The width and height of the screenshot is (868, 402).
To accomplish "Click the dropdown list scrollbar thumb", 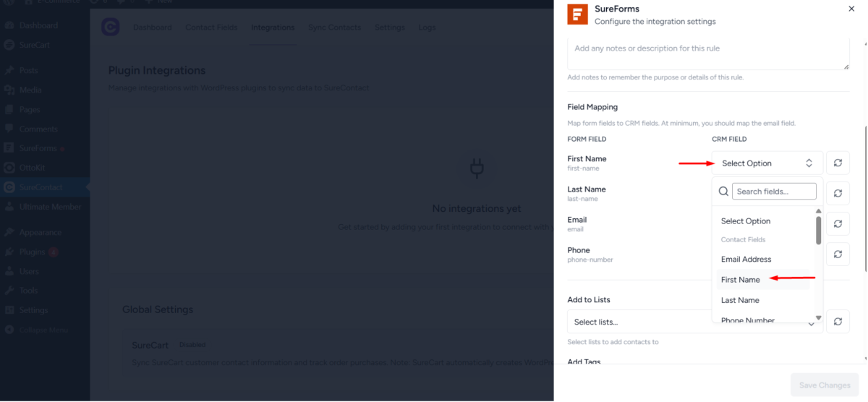I will (819, 231).
